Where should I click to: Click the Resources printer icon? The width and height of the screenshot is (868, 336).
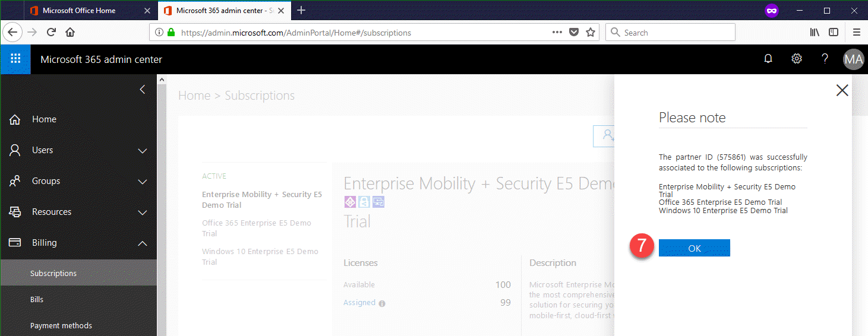(x=15, y=212)
